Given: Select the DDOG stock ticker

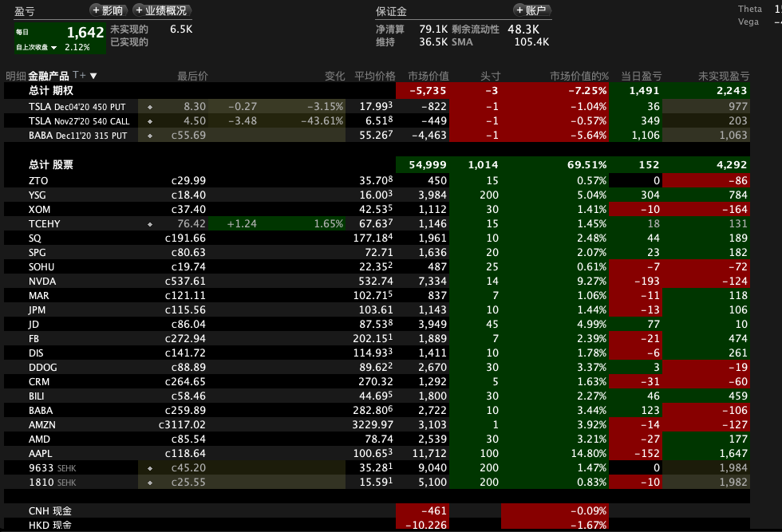Looking at the screenshot, I should (x=43, y=368).
